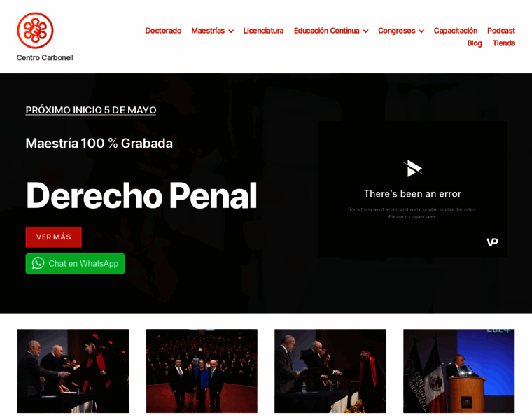Click the Chat en WhatsApp button
Viewport: 532px width, 420px height.
click(x=76, y=264)
